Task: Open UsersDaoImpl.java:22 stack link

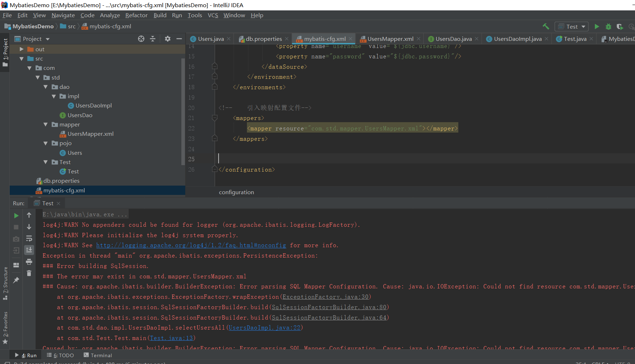Action: click(x=264, y=328)
